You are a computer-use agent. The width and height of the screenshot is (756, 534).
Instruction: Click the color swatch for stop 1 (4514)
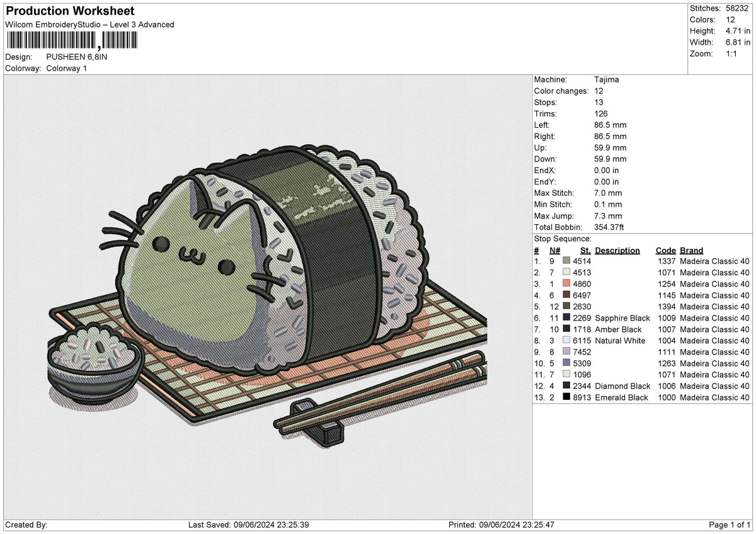coord(566,261)
